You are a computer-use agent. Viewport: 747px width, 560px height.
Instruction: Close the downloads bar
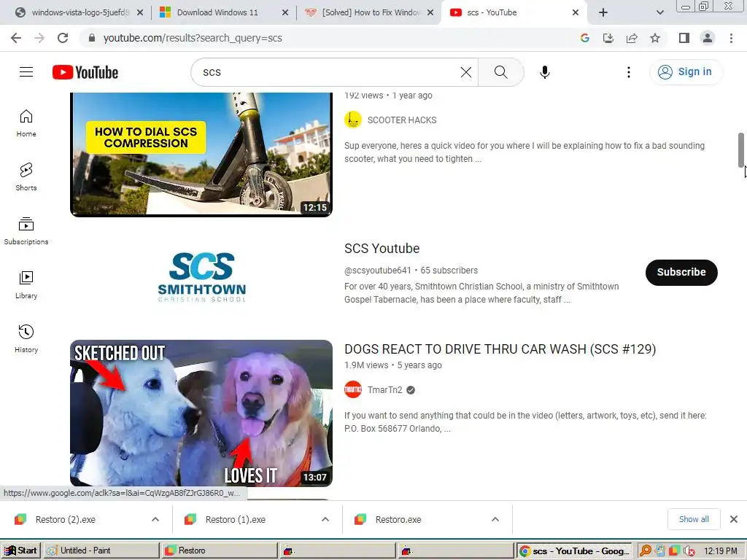(x=734, y=519)
